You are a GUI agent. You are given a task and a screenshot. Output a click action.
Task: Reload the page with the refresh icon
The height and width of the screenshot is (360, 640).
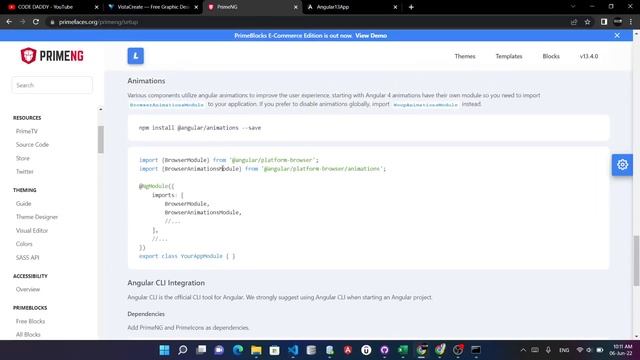pos(36,22)
